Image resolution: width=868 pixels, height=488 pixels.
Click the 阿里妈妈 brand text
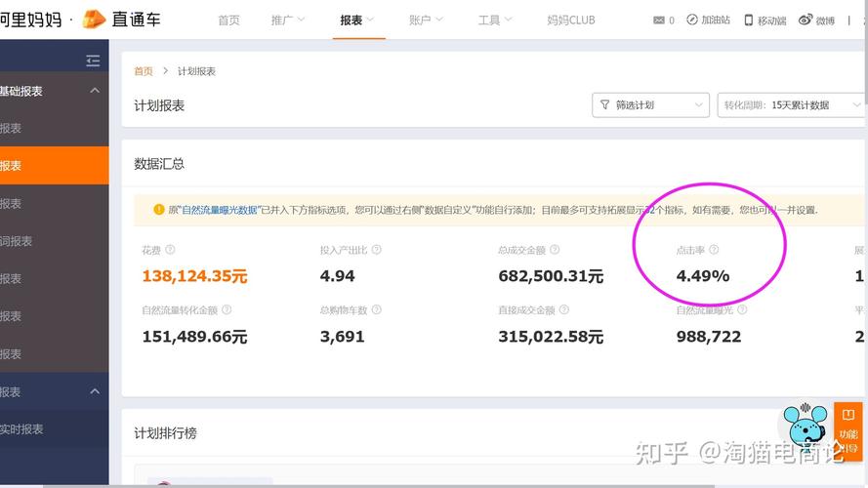click(x=30, y=20)
